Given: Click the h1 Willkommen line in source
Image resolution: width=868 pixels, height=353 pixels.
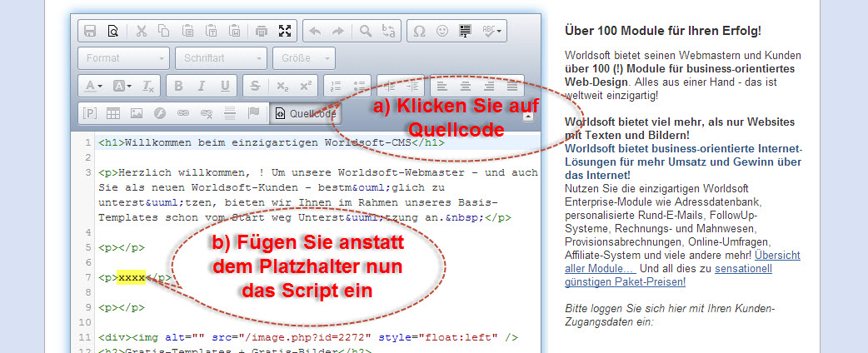Looking at the screenshot, I should point(272,142).
